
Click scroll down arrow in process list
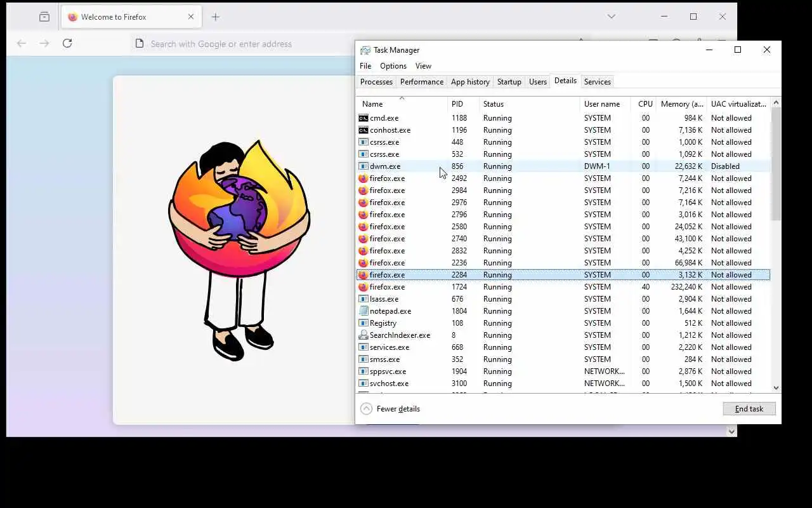[x=776, y=387]
